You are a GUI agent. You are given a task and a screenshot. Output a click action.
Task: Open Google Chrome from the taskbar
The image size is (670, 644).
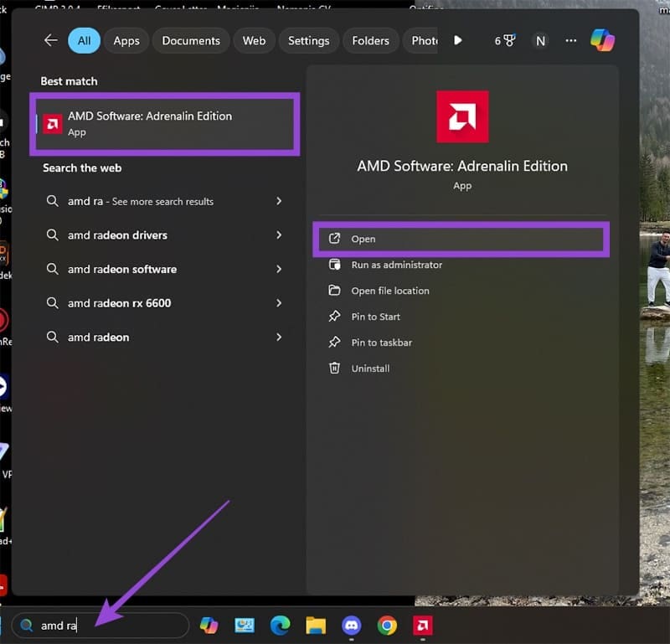tap(386, 626)
